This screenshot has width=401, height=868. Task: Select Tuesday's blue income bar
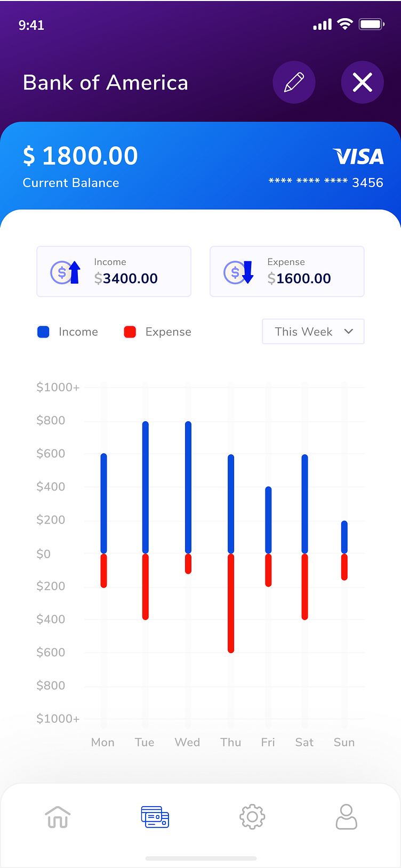(146, 487)
